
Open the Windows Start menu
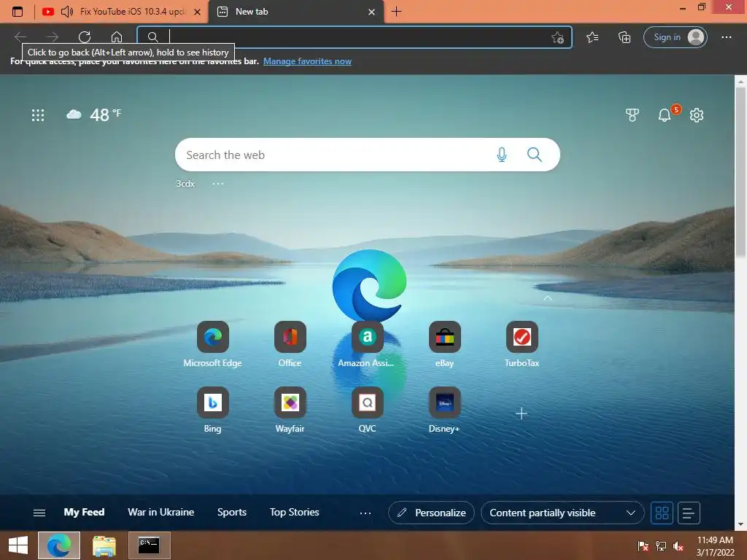pos(18,545)
